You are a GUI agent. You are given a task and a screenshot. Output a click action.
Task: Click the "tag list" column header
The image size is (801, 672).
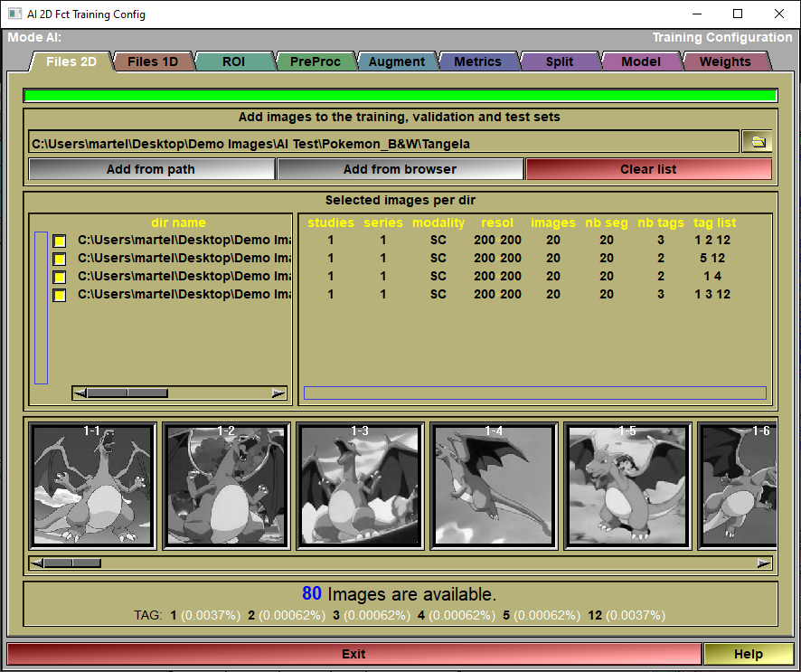coord(715,222)
